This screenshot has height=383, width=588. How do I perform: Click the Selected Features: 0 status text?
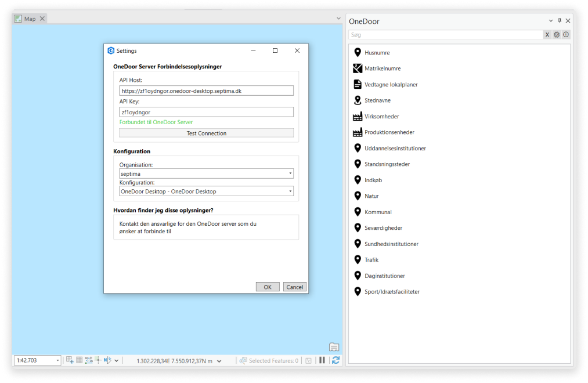click(x=273, y=360)
